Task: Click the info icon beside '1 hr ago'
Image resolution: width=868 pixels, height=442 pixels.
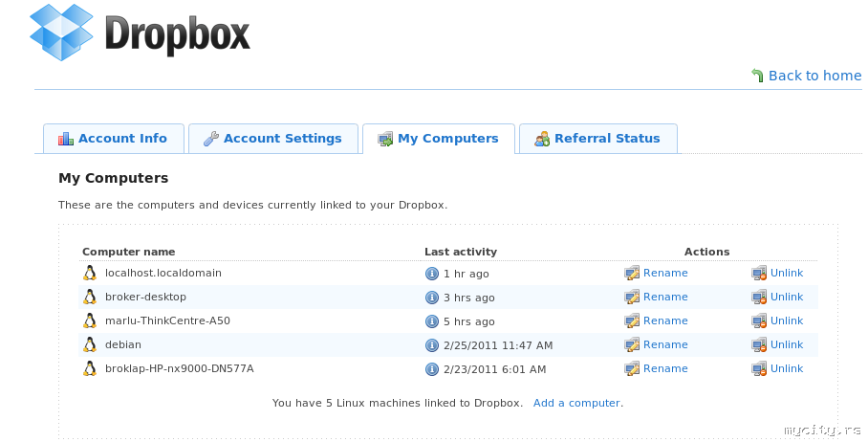Action: pos(431,274)
